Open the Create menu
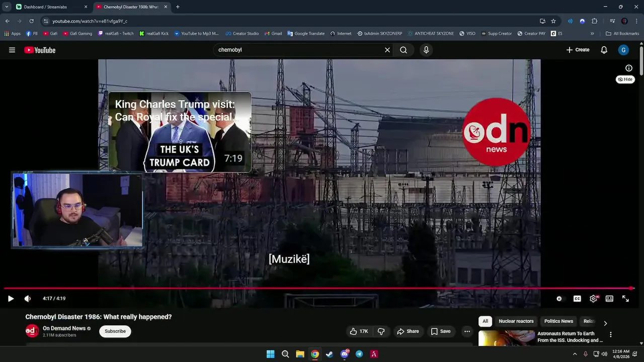This screenshot has width=644, height=362. coord(578,50)
